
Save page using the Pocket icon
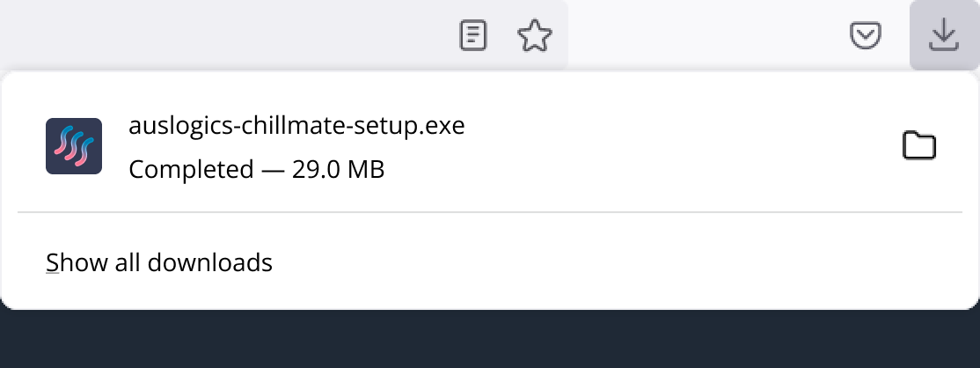click(x=866, y=36)
